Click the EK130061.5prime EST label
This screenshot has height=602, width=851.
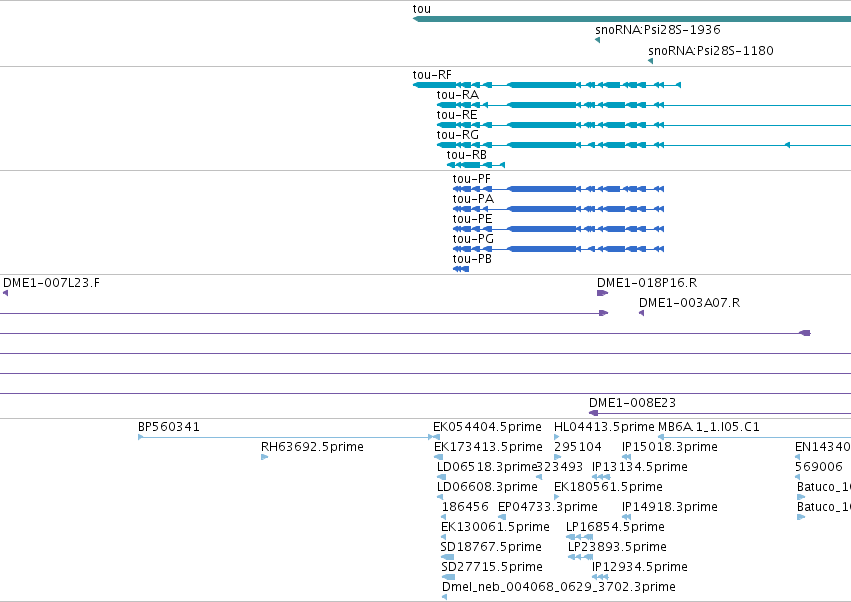coord(496,527)
